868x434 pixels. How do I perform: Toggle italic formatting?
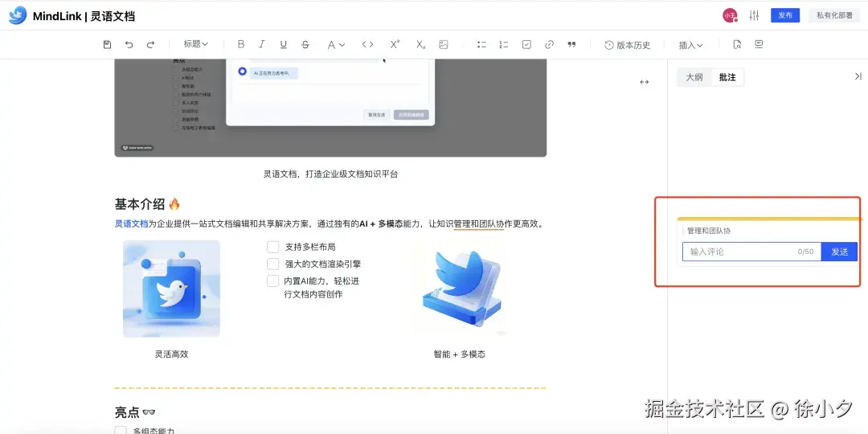tap(262, 45)
